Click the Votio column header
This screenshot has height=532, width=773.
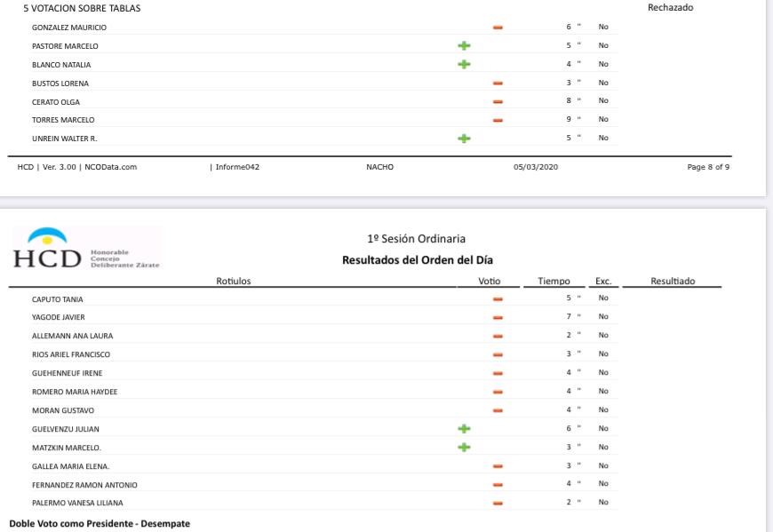[x=490, y=282]
